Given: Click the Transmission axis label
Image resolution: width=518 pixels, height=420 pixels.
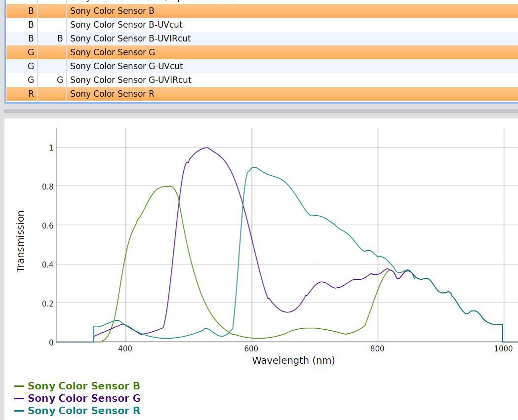Looking at the screenshot, I should (20, 241).
